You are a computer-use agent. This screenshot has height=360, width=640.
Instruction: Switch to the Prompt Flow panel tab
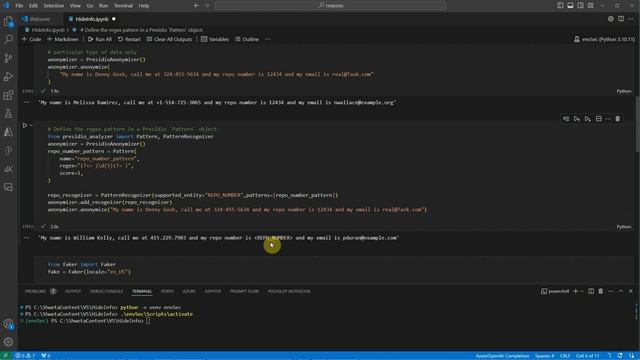[x=244, y=291]
